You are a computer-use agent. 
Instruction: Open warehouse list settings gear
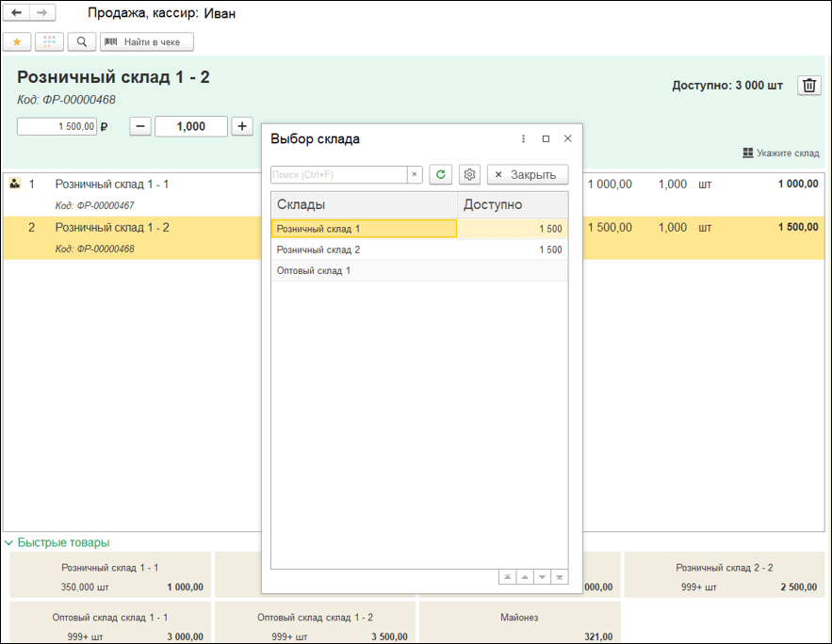coord(470,175)
